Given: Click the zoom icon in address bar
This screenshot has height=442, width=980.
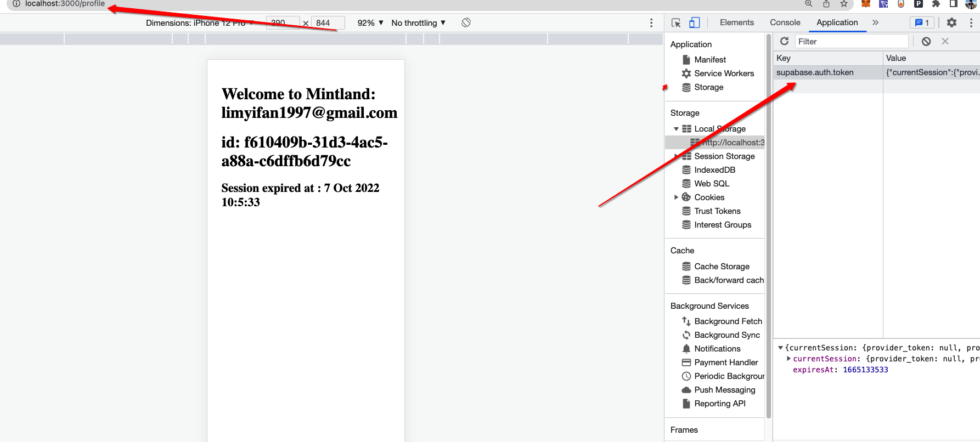Looking at the screenshot, I should pos(808,3).
